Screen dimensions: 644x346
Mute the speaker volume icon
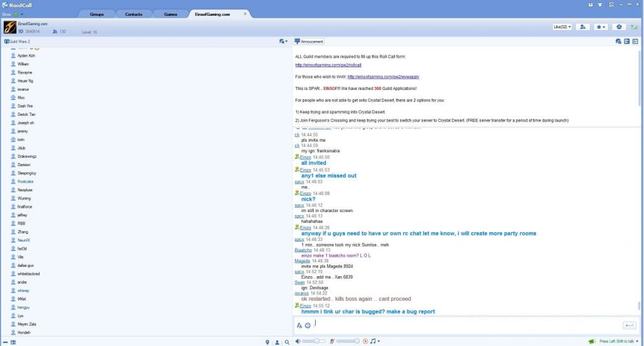click(x=297, y=341)
